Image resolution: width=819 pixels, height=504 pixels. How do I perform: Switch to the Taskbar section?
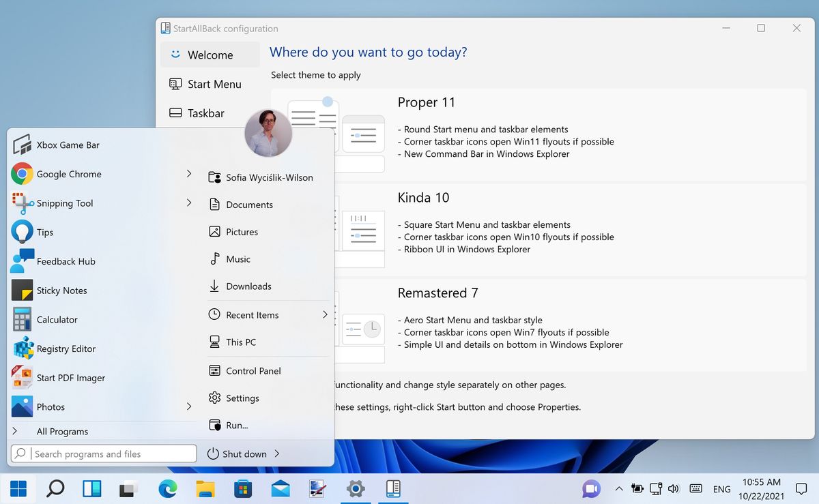(205, 113)
